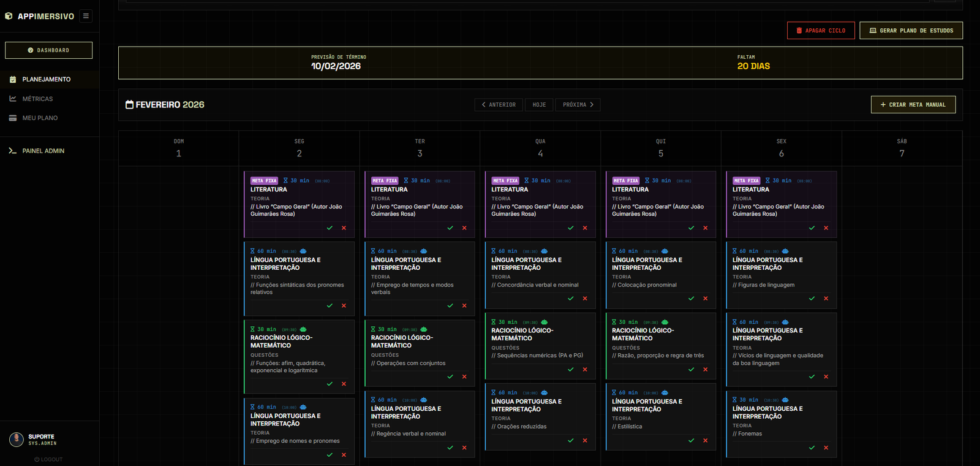
Task: Click the purple Meta Fixa tag on Tuesday's Literatura
Action: coord(385,181)
